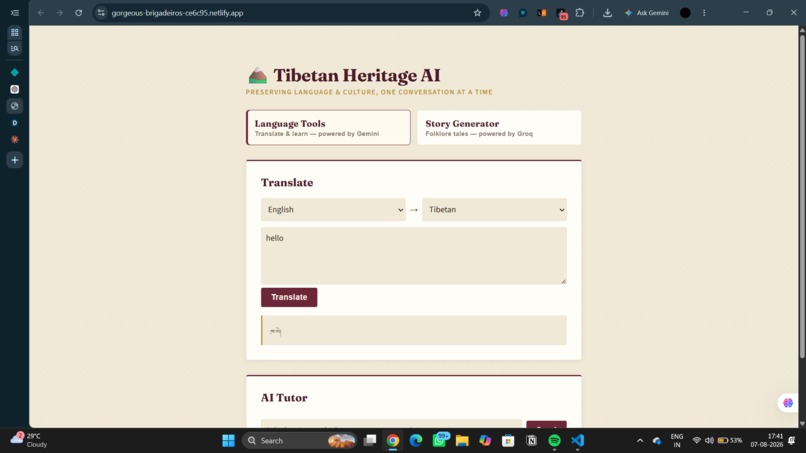This screenshot has width=806, height=453.
Task: Open Visual Studio Code from the taskbar
Action: (x=577, y=441)
